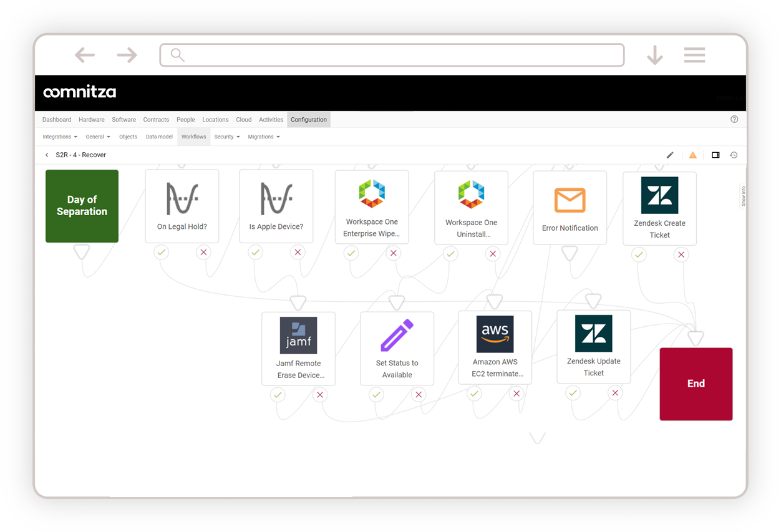
Task: Click green check under On Legal Hold
Action: [x=161, y=253]
